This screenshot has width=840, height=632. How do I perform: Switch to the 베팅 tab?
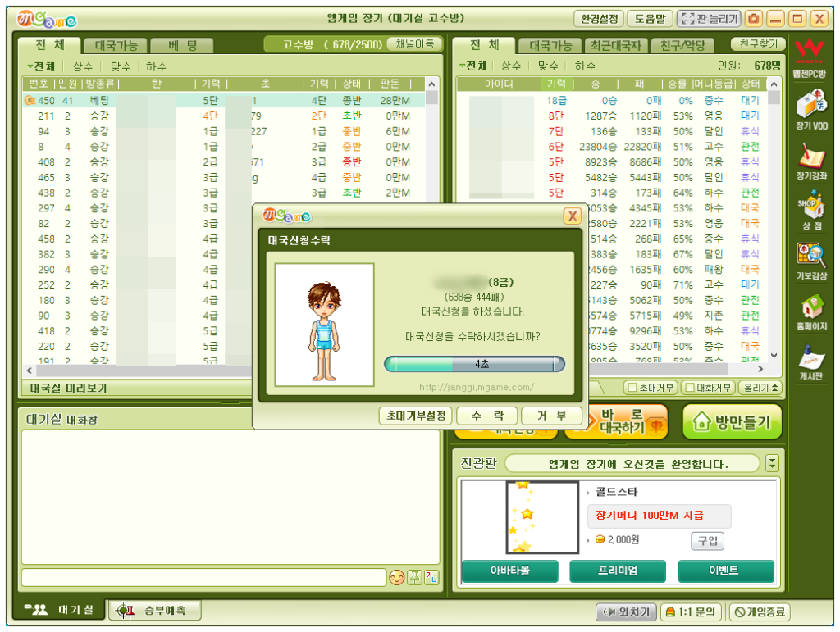[x=182, y=46]
